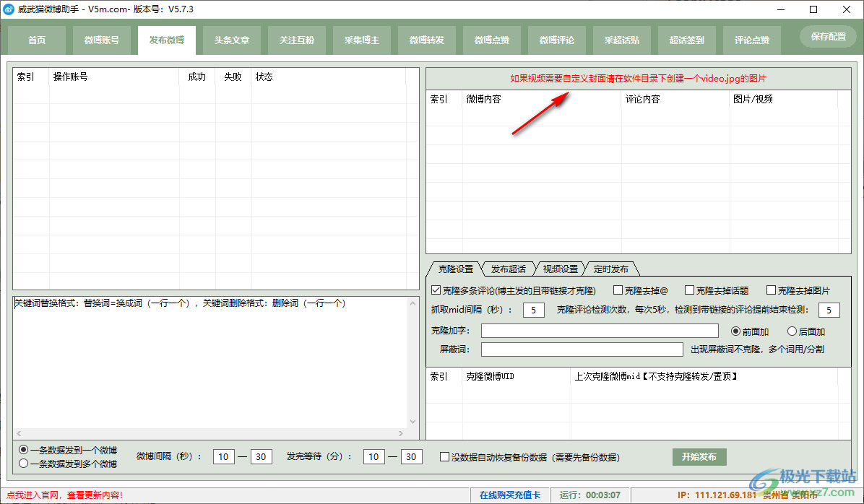
Task: Click the 保存配置 button
Action: [x=828, y=37]
